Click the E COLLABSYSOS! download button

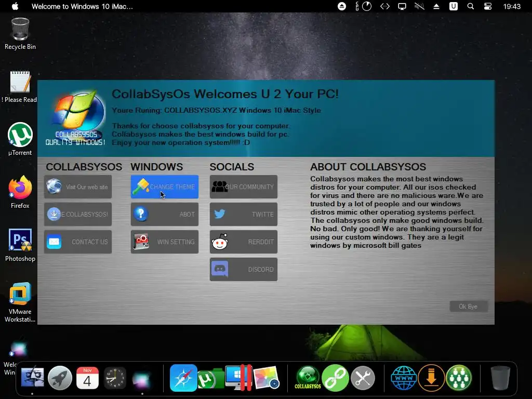(78, 214)
